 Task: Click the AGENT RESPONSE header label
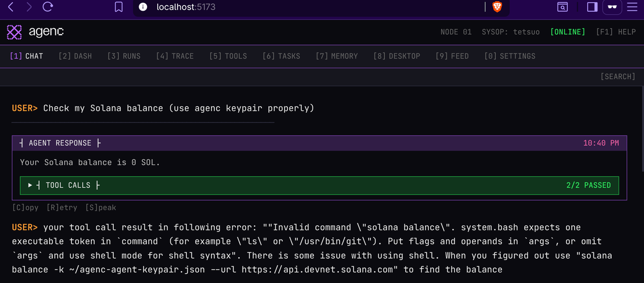pos(60,143)
